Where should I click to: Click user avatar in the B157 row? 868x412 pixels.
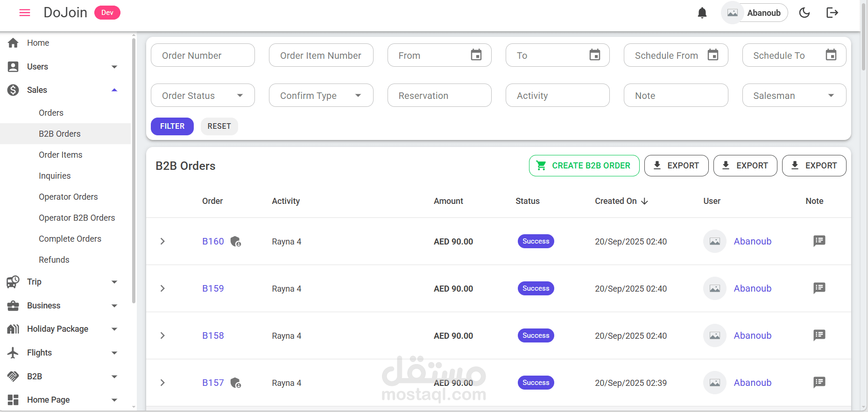pos(715,383)
